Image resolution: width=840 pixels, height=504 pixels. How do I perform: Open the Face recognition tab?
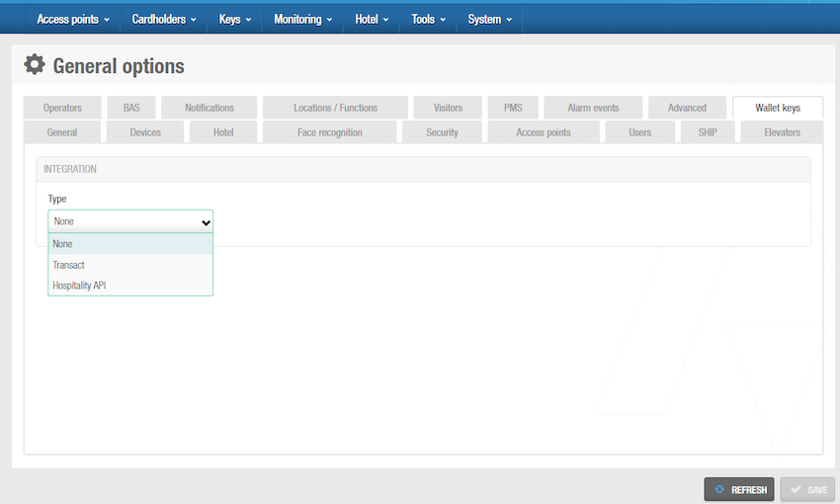click(329, 132)
